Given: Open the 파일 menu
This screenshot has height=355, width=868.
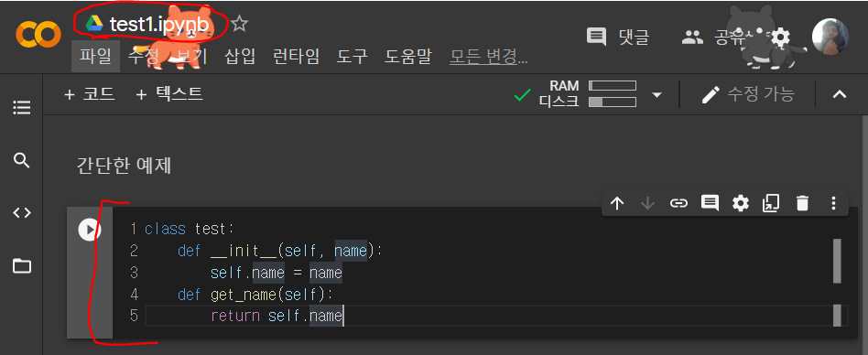Looking at the screenshot, I should point(96,57).
